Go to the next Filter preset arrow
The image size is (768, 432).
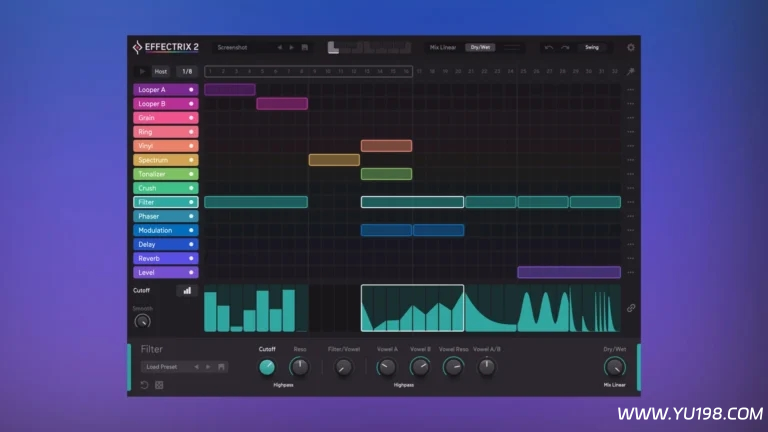(208, 367)
